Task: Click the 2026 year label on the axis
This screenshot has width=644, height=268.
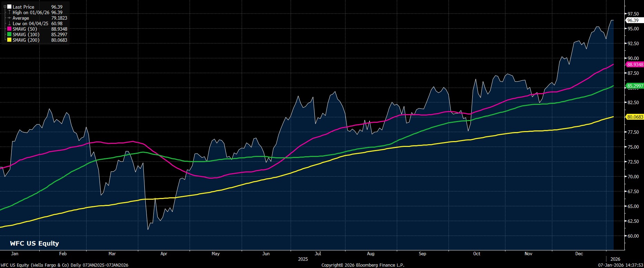Action: point(615,259)
